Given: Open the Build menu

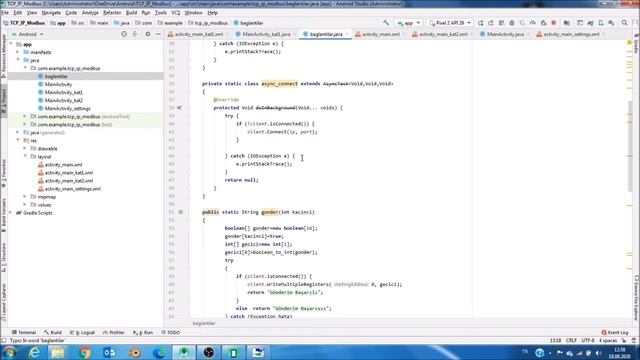Looking at the screenshot, I should [x=131, y=13].
